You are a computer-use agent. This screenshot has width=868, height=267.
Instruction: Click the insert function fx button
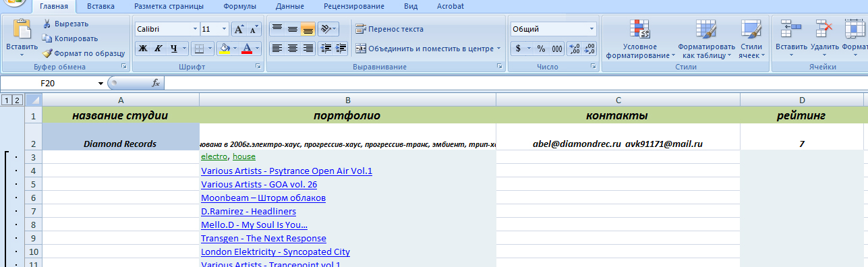[x=156, y=83]
